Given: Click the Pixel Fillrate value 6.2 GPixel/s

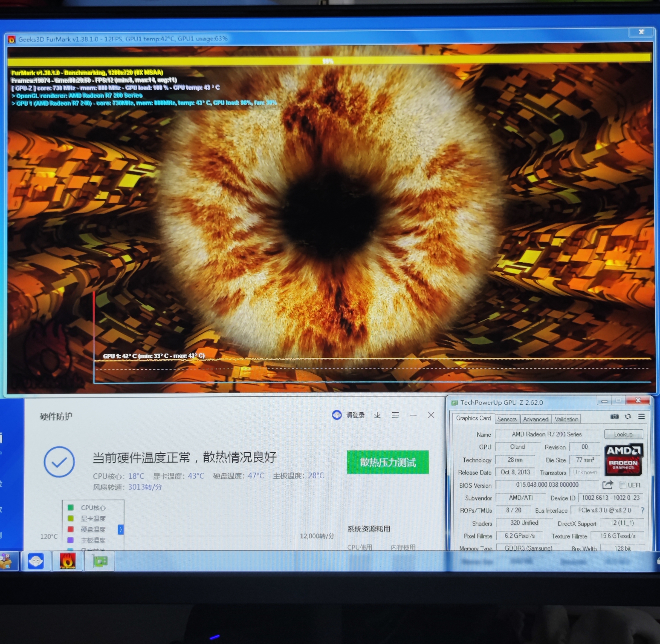Looking at the screenshot, I should (520, 536).
